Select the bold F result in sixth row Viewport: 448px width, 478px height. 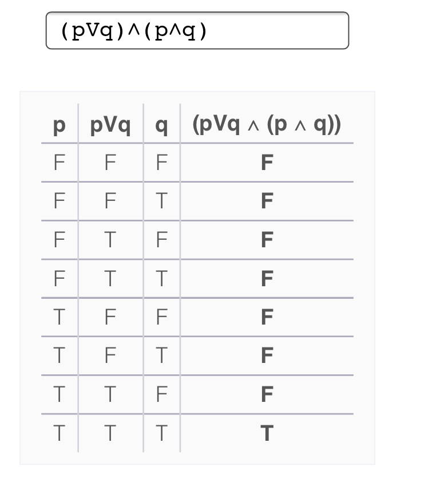pyautogui.click(x=267, y=356)
